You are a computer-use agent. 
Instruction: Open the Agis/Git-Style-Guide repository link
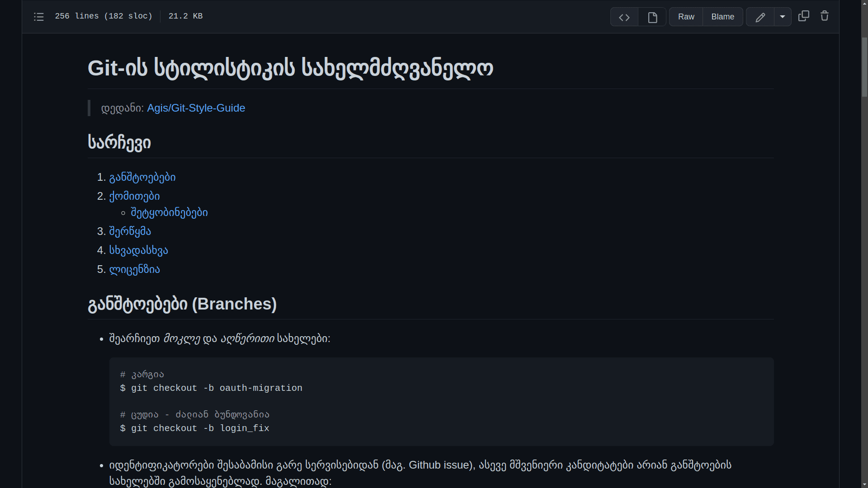[x=196, y=108]
